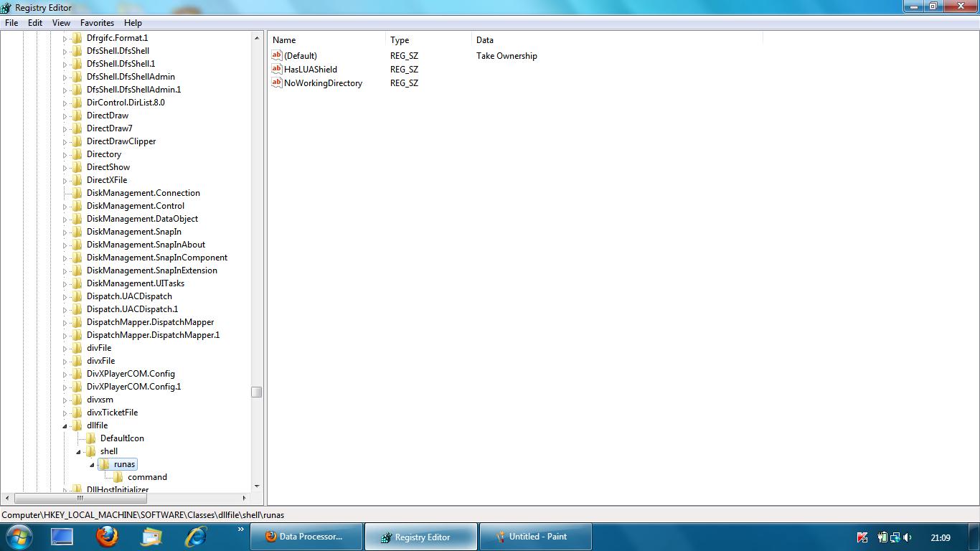
Task: Click the clock showing 21:09
Action: (x=940, y=537)
